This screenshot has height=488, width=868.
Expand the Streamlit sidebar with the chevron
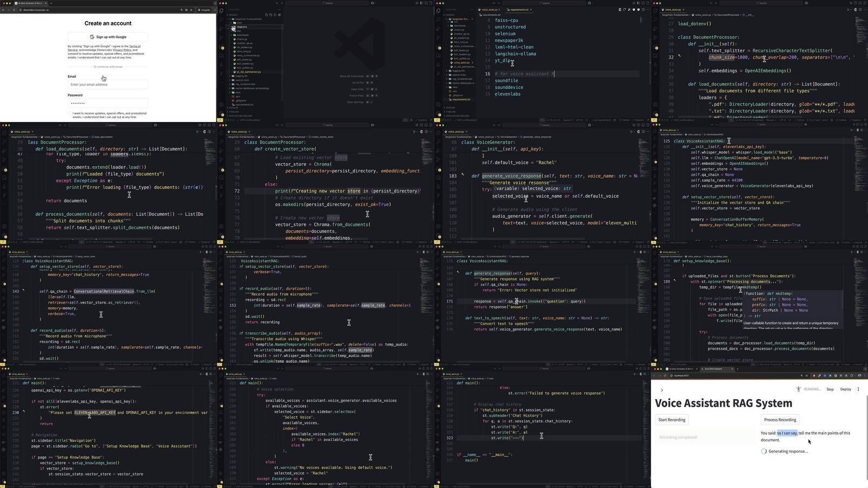(x=662, y=390)
